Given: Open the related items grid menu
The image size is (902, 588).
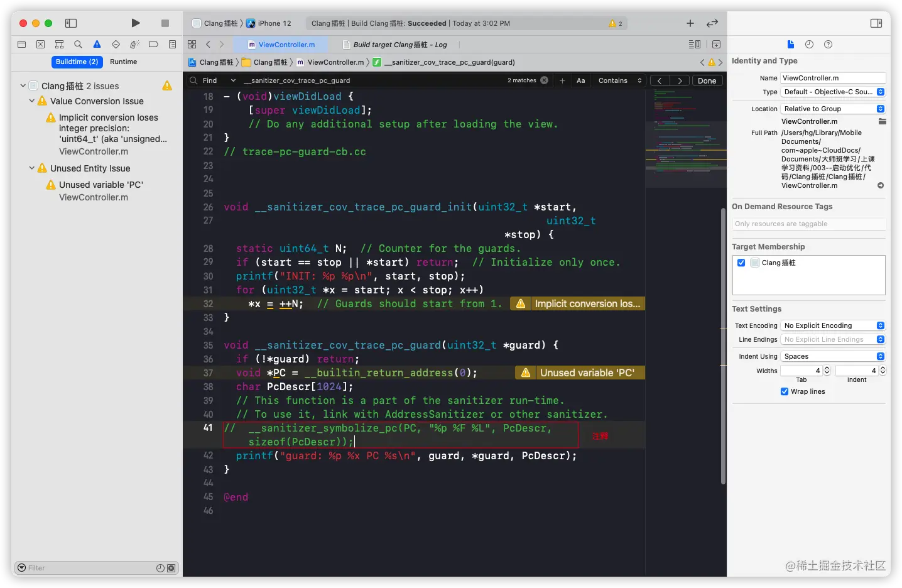Looking at the screenshot, I should pos(192,45).
